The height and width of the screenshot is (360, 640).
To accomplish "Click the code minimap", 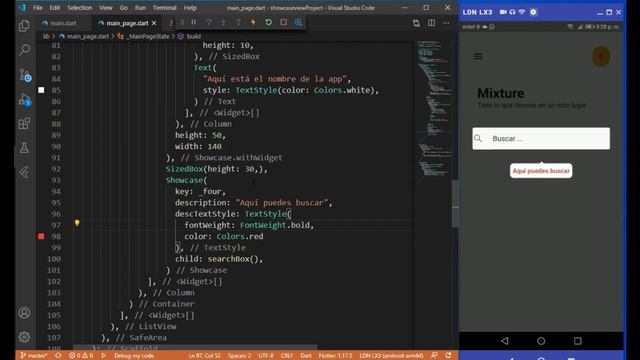I will click(434, 110).
